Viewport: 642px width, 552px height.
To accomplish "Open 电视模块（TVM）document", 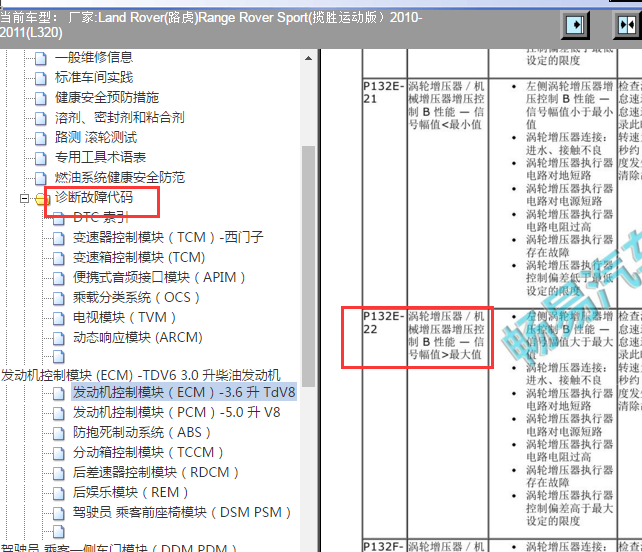I will point(124,317).
